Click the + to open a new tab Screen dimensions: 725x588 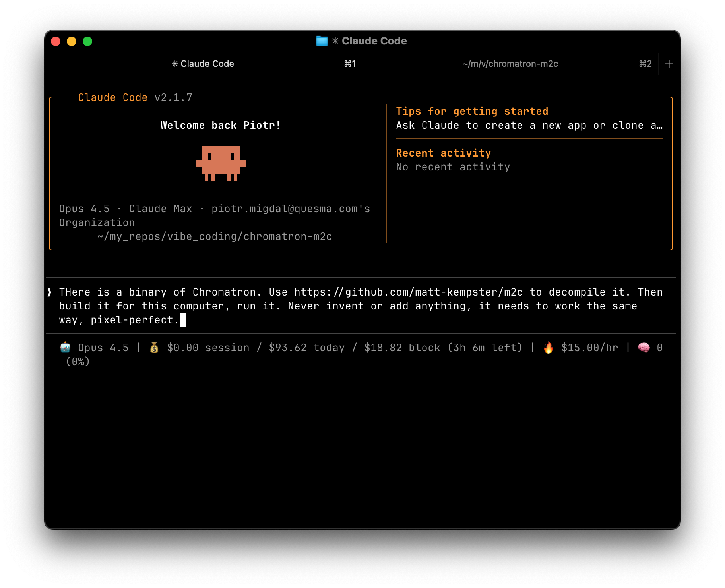(669, 64)
